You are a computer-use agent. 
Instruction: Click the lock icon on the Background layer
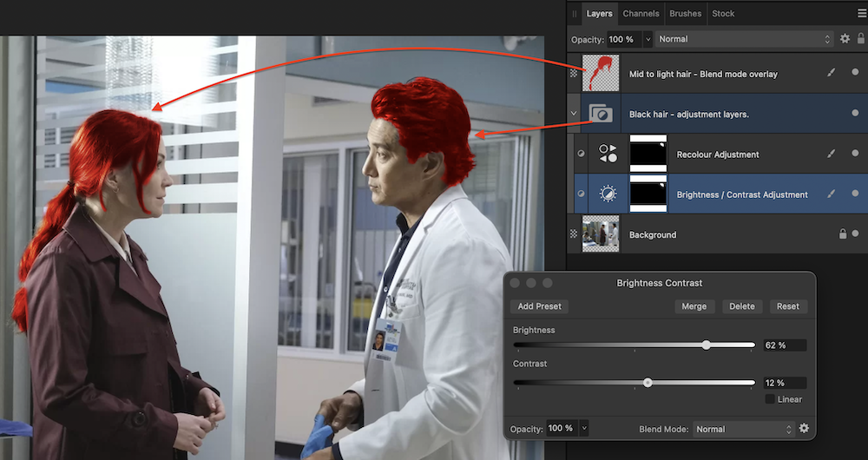click(841, 234)
